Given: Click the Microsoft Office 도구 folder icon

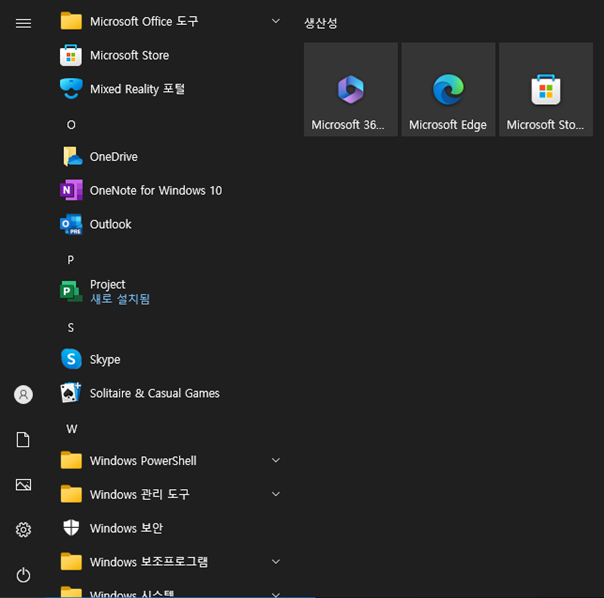Looking at the screenshot, I should (x=71, y=21).
